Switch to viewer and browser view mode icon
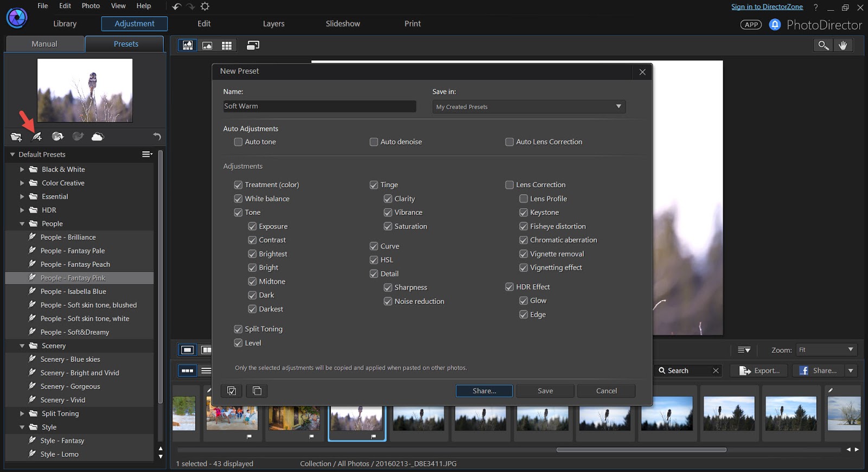The height and width of the screenshot is (472, 868). [x=188, y=46]
